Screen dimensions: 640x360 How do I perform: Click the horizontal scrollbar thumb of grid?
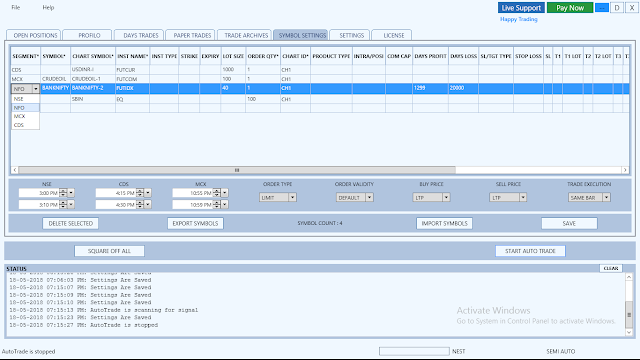(x=237, y=170)
